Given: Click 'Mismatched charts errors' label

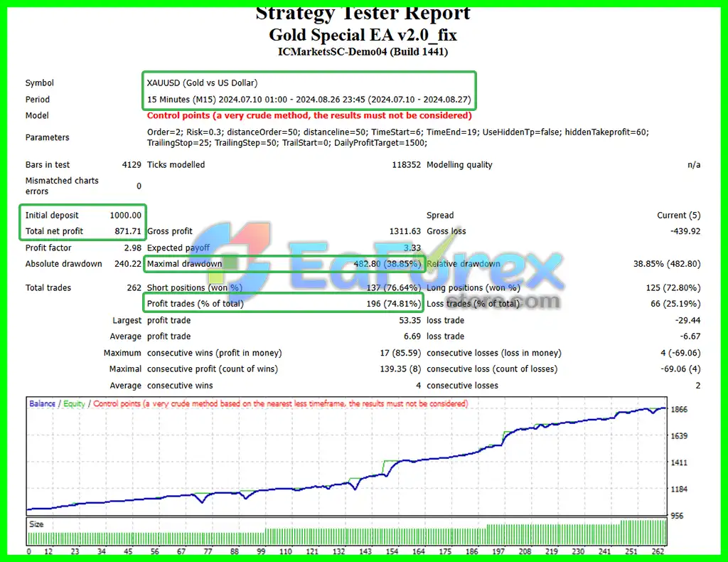Looking at the screenshot, I should (x=62, y=186).
